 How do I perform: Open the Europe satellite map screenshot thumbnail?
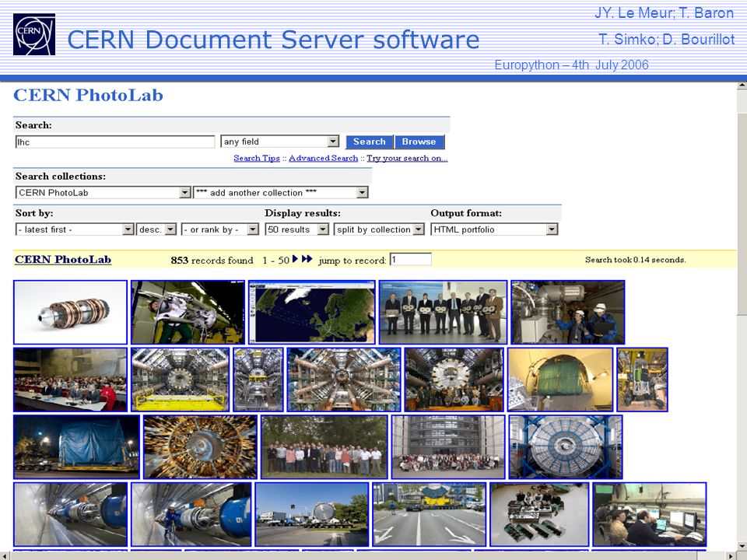pyautogui.click(x=311, y=313)
